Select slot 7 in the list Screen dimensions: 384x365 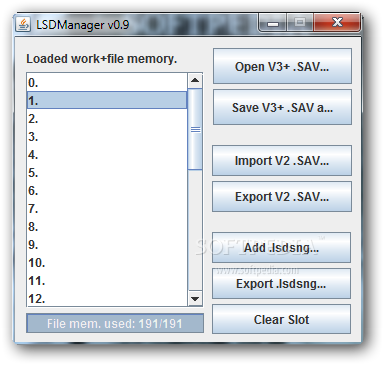pos(107,209)
